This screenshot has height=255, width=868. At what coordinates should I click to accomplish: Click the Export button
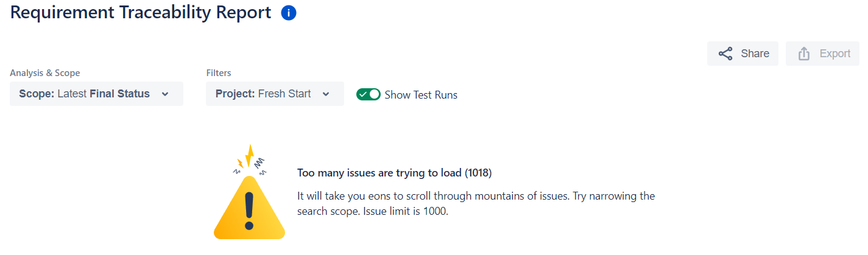pos(822,54)
